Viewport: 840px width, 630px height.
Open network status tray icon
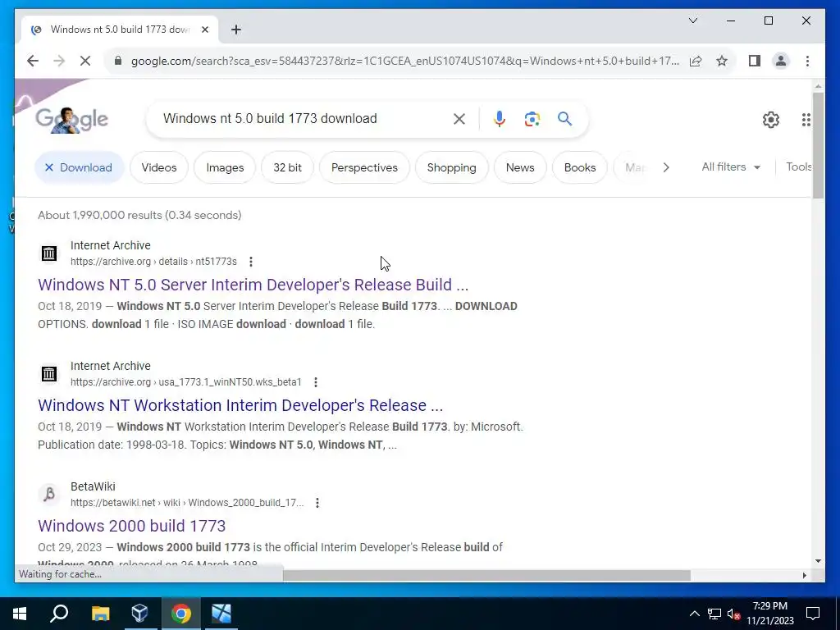tap(714, 614)
